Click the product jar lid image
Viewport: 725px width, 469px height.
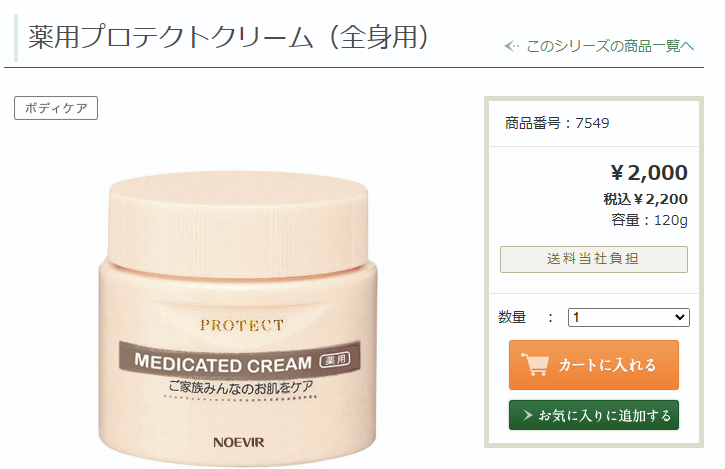coord(238,222)
